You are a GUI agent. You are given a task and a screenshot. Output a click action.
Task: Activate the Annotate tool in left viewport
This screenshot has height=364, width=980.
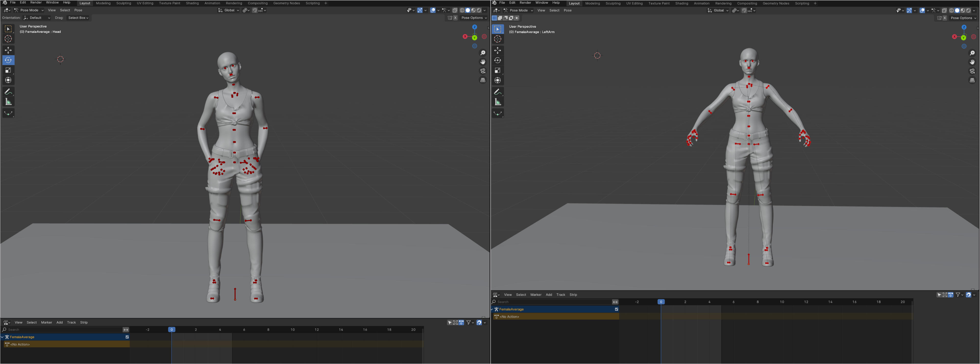(8, 92)
